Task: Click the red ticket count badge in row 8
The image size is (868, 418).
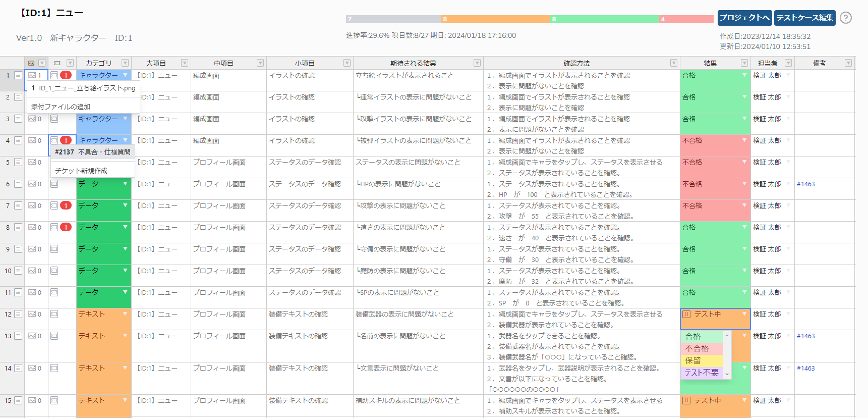Action: tap(66, 227)
